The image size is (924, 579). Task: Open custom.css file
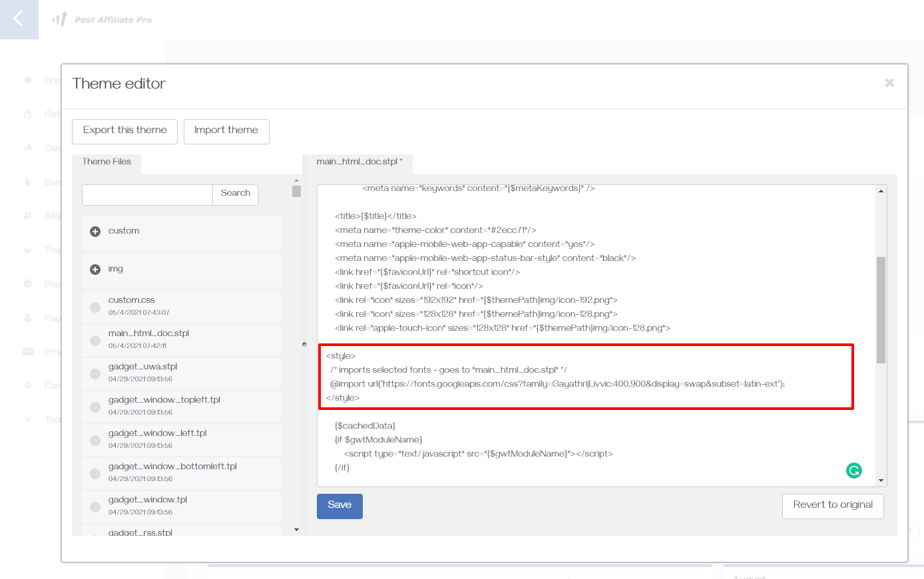click(x=181, y=306)
